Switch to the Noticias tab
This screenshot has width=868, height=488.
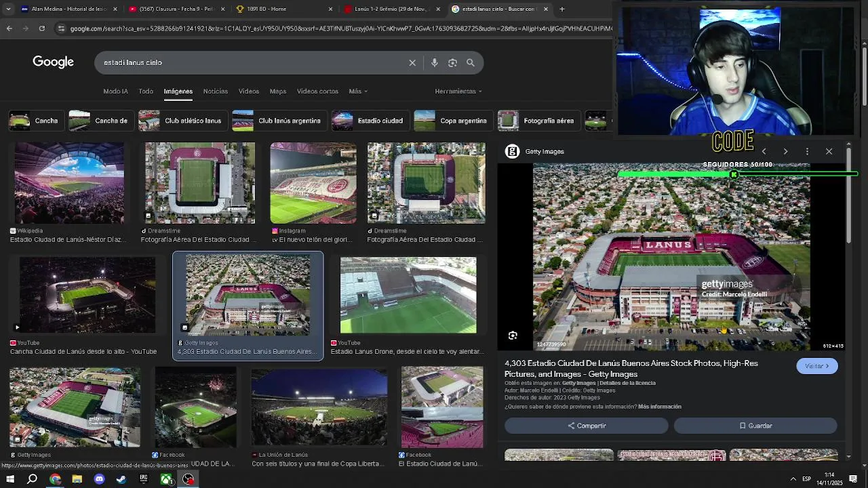coord(216,91)
